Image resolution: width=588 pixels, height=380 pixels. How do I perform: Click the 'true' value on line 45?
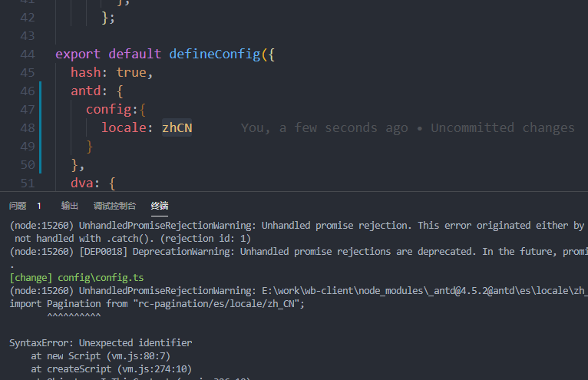coord(131,72)
